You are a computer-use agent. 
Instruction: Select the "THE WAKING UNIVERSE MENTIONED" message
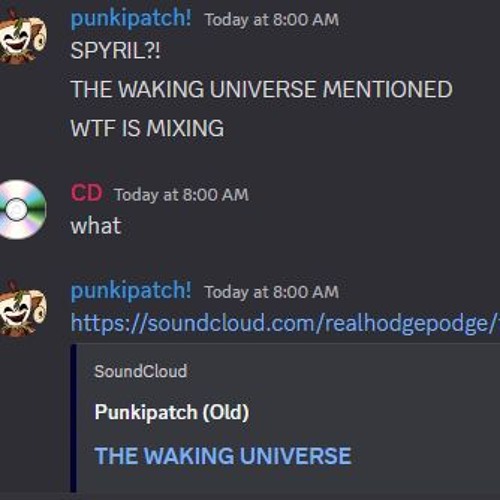tap(262, 89)
